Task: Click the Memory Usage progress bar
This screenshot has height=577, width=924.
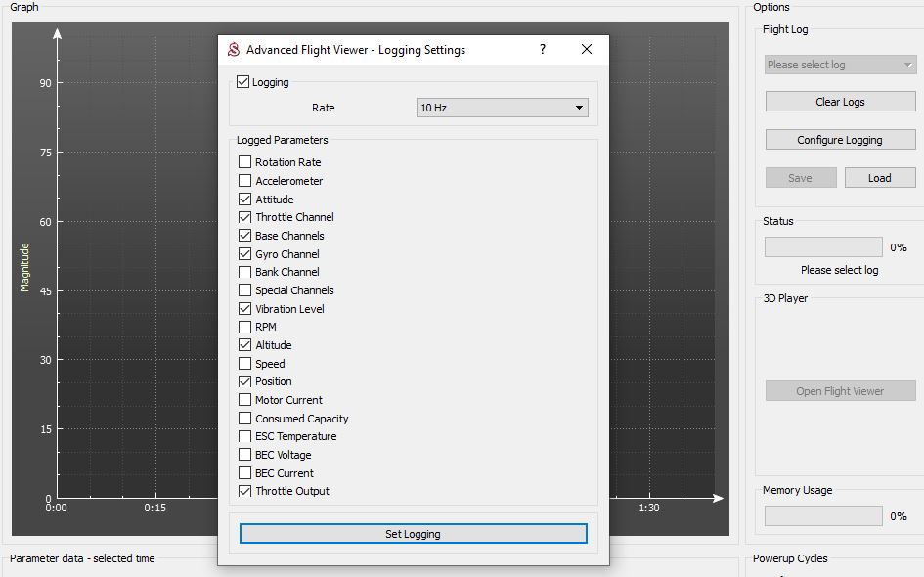Action: click(823, 516)
